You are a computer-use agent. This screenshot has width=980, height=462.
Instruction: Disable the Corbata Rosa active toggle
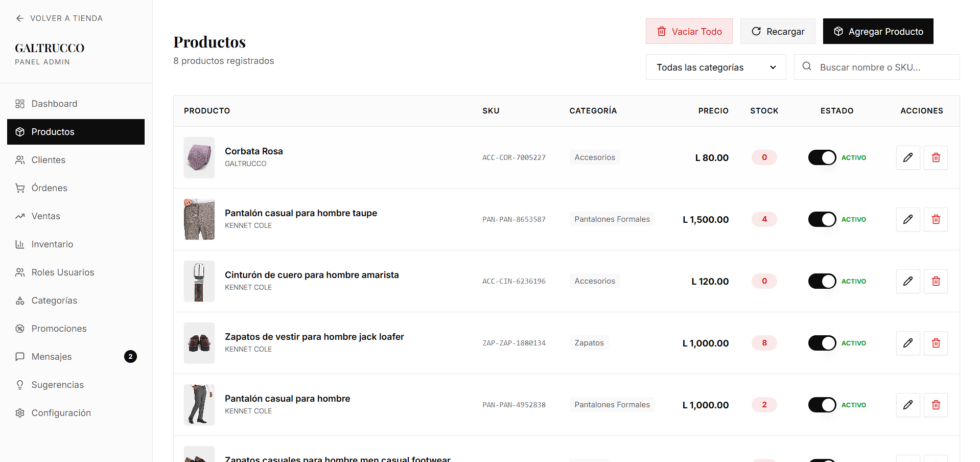[822, 157]
